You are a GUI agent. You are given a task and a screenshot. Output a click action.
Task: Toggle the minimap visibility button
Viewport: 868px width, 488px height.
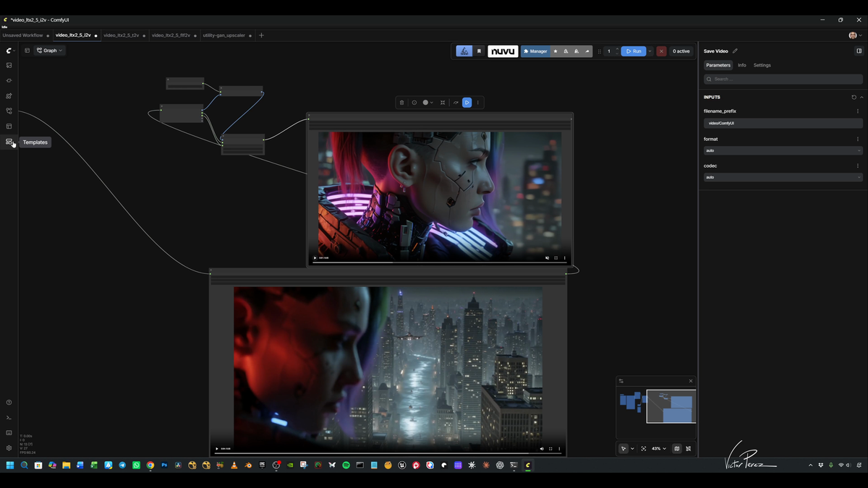coord(677,448)
